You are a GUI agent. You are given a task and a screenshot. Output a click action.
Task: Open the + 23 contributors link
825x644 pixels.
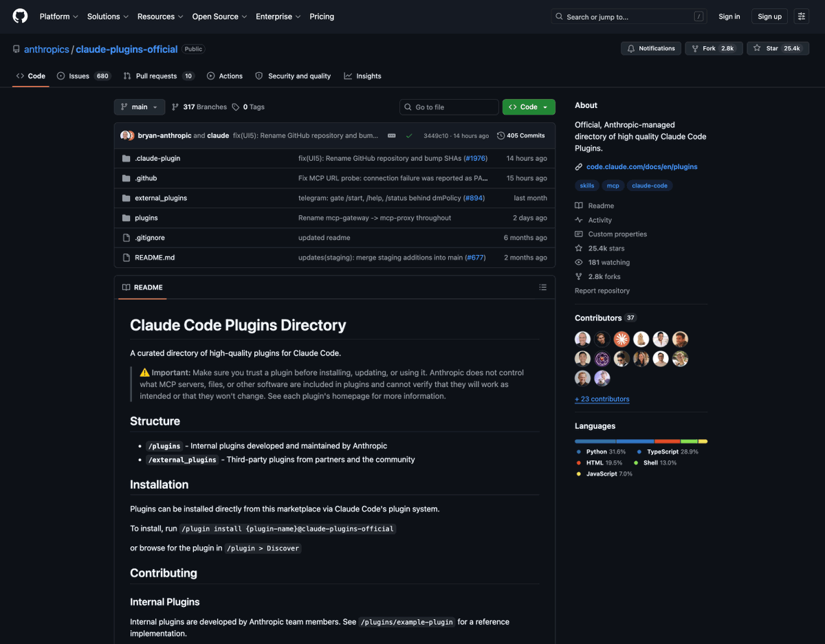(602, 399)
